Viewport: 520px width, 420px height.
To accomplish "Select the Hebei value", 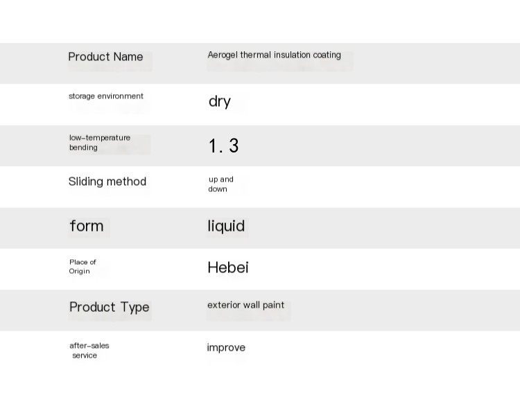I will tap(228, 268).
